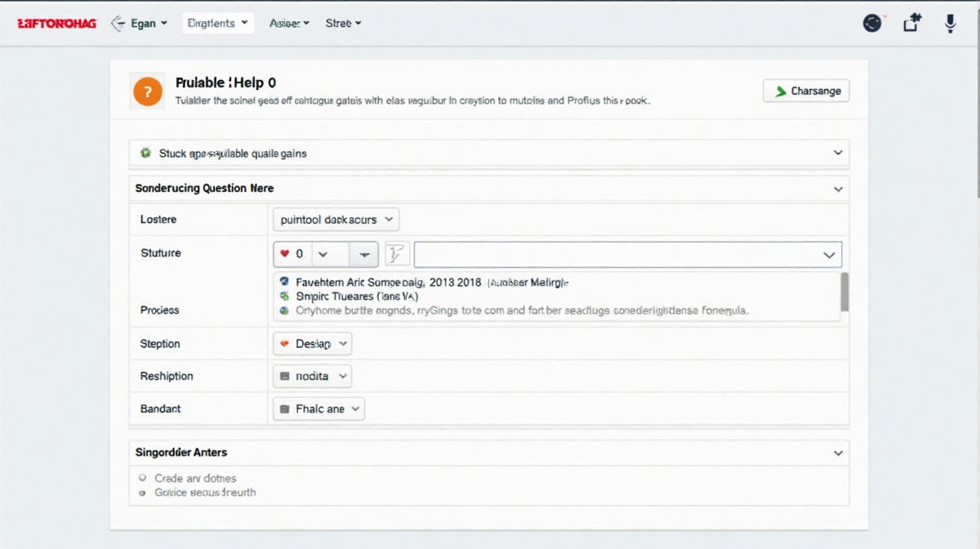
Task: Open the Fhalc ane dropdown
Action: pyautogui.click(x=318, y=408)
